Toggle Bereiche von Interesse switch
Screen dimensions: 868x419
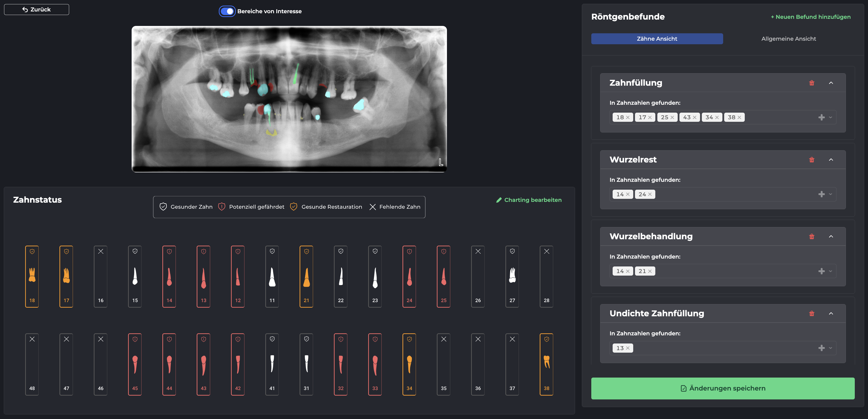tap(227, 11)
